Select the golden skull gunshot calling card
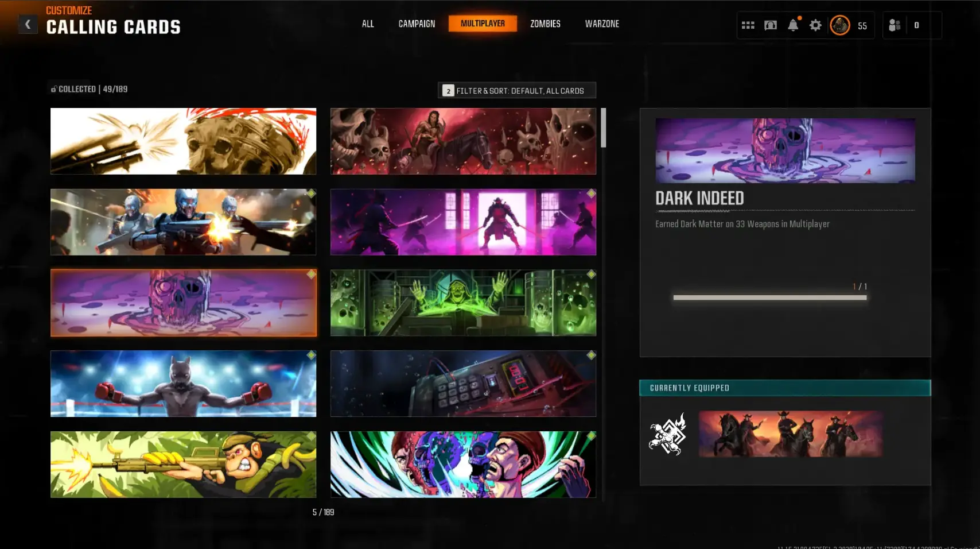The width and height of the screenshot is (980, 549). 183,141
